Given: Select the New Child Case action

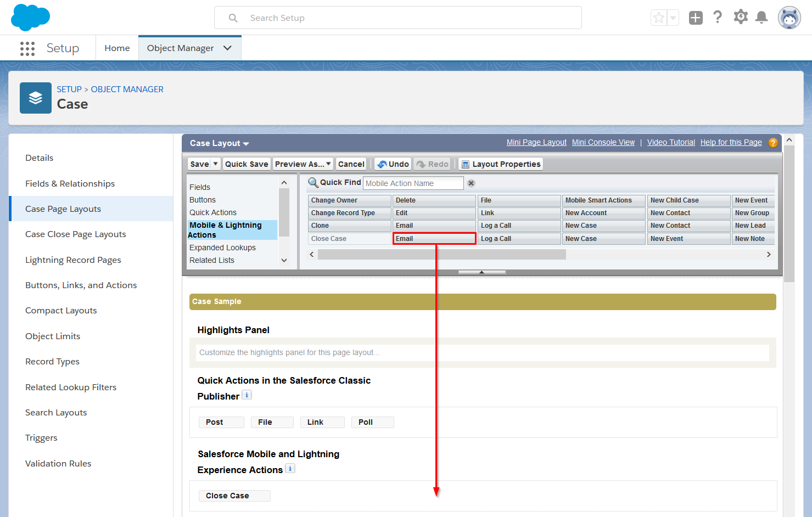Looking at the screenshot, I should [689, 200].
